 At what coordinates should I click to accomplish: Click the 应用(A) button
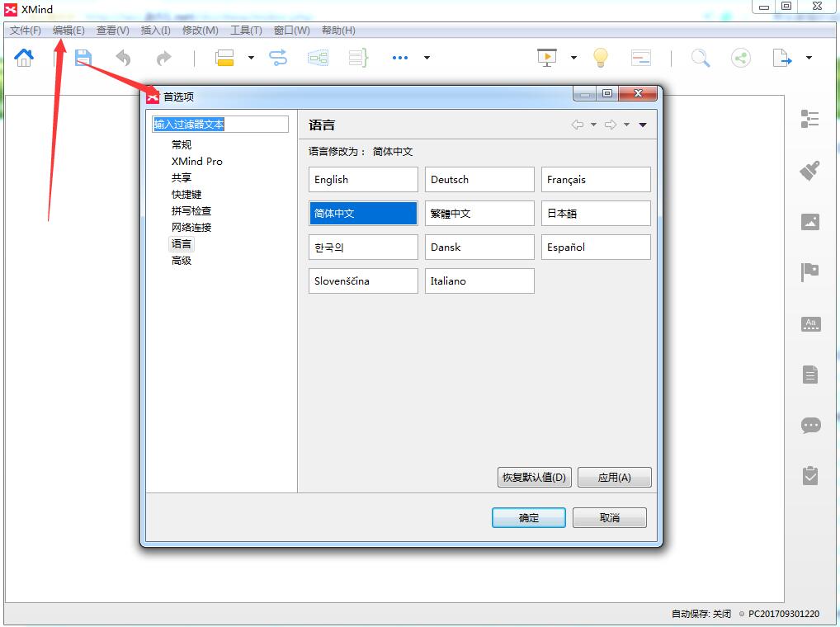click(x=615, y=477)
